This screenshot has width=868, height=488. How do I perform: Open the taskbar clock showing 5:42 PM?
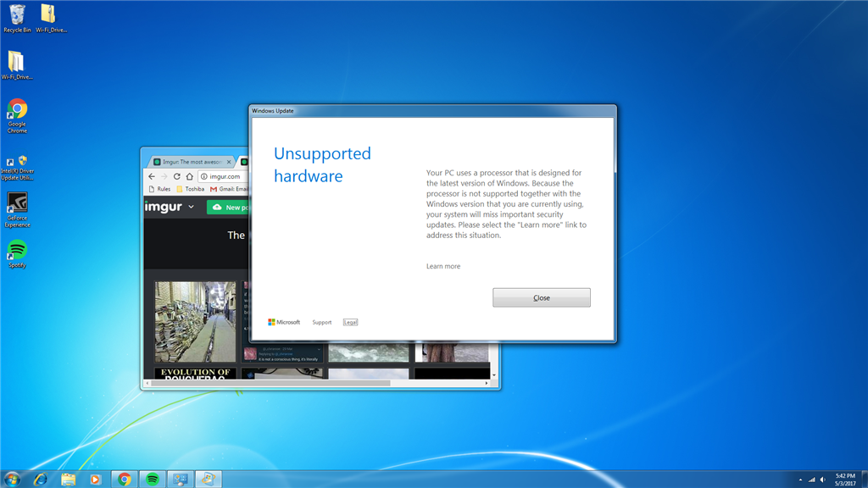pos(845,480)
